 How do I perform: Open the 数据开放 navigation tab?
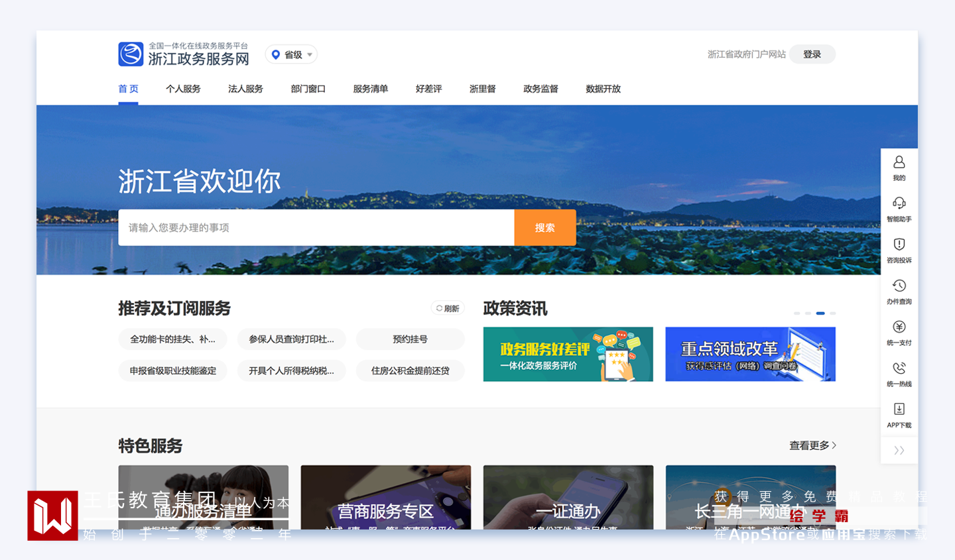(603, 89)
